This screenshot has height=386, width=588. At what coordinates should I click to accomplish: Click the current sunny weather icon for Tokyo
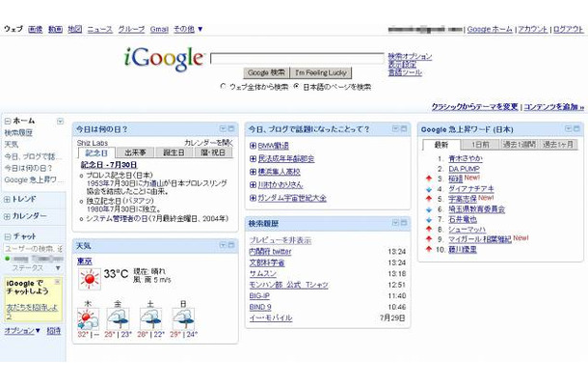pos(90,279)
